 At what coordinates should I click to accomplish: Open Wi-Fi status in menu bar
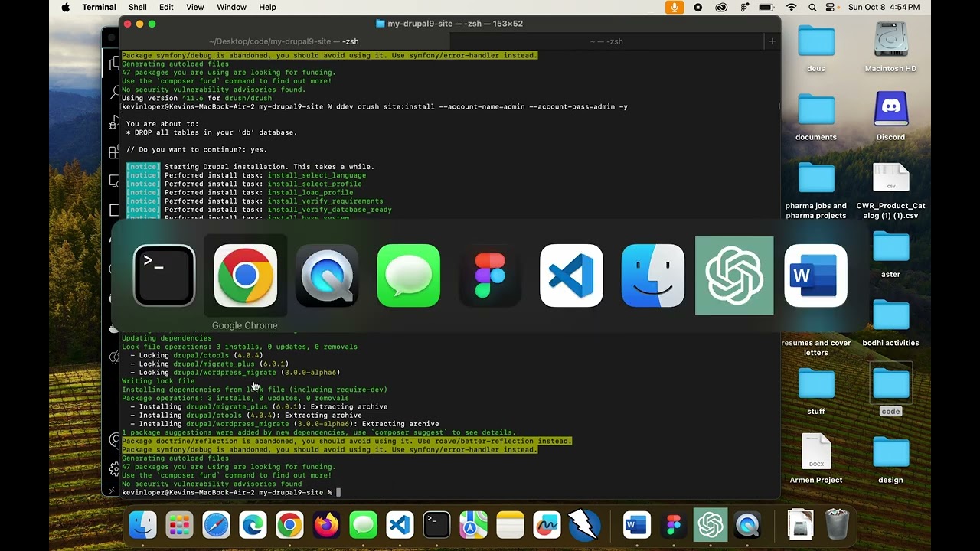point(791,7)
